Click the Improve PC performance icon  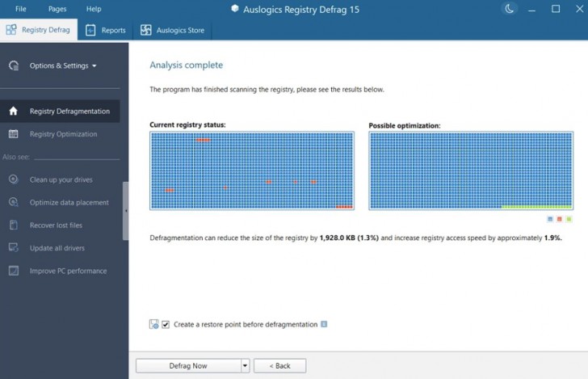coord(13,271)
